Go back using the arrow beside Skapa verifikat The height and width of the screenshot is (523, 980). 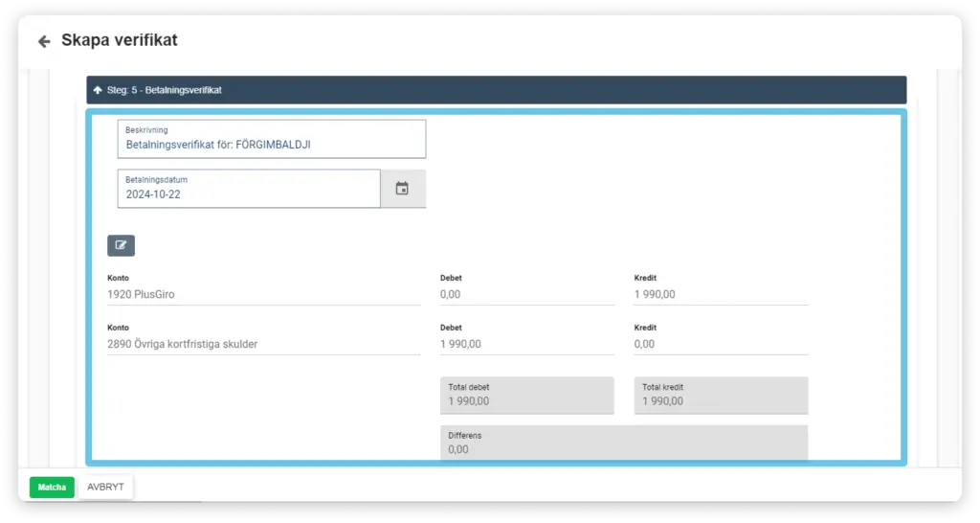click(44, 41)
